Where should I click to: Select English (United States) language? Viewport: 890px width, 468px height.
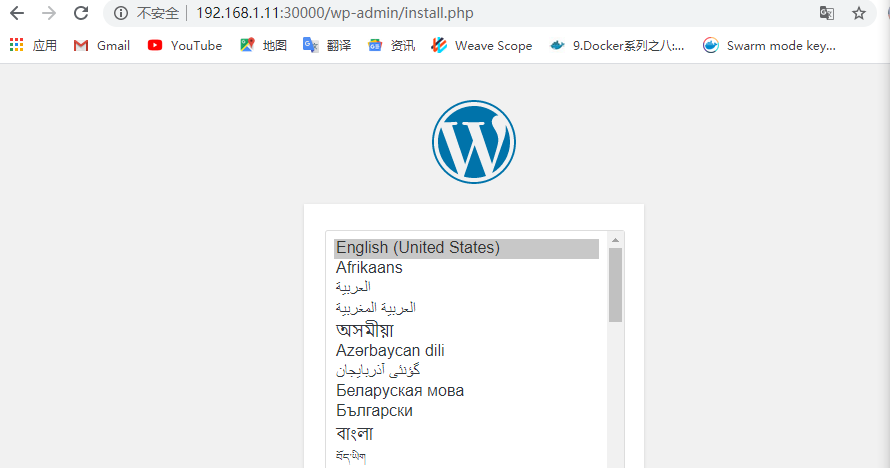click(x=466, y=248)
